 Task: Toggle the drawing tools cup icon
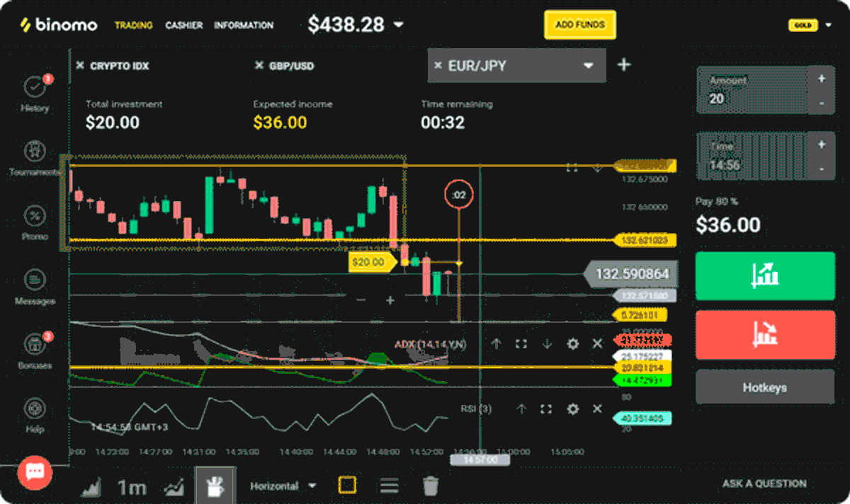(215, 486)
